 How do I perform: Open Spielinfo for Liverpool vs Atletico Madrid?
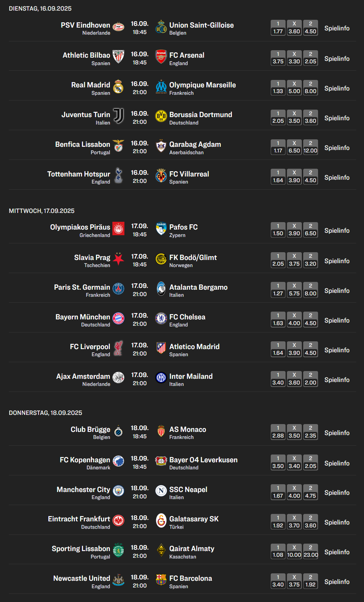coord(337,350)
